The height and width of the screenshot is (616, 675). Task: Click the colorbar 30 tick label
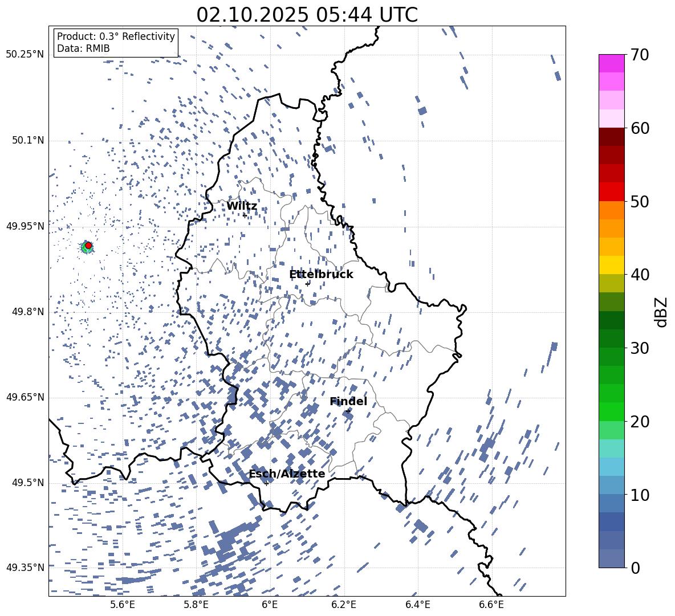tap(640, 348)
